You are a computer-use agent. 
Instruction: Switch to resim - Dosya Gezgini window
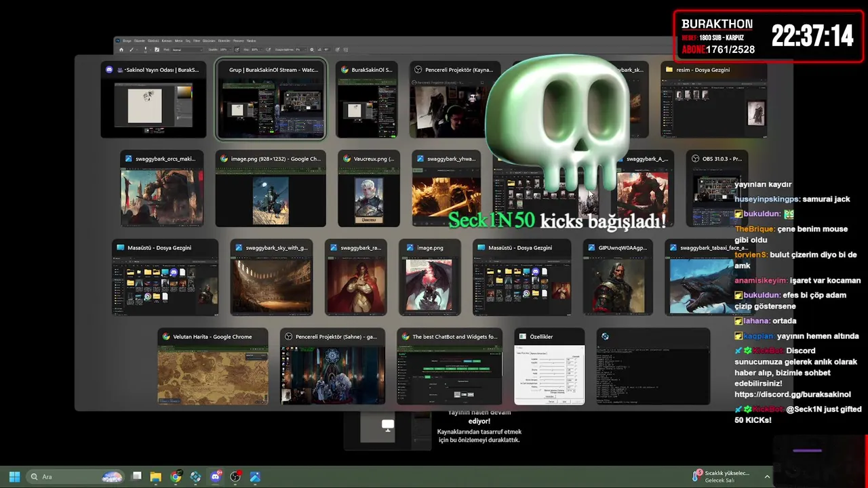tap(714, 100)
